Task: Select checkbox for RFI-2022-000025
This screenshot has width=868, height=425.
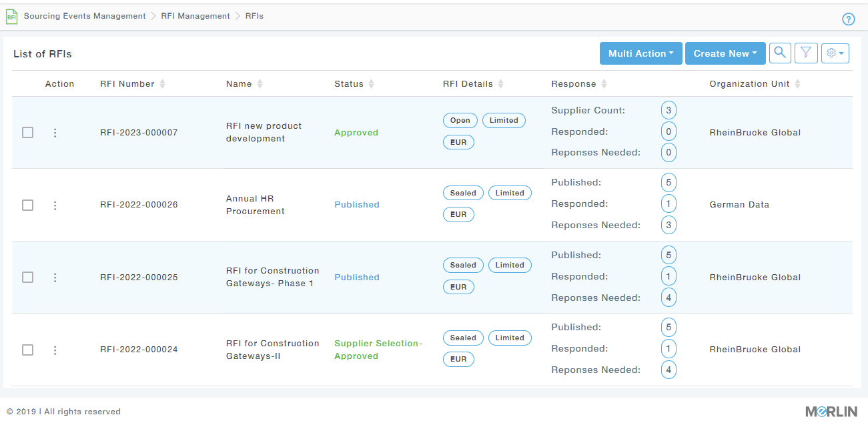Action: [27, 278]
